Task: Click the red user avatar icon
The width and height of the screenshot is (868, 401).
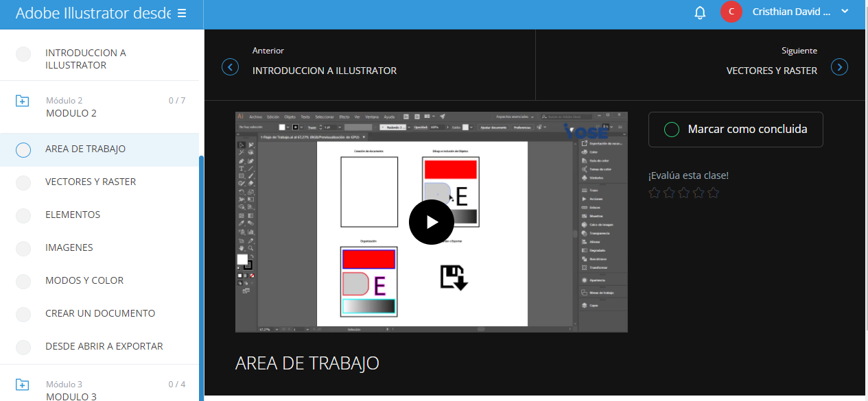Action: (731, 12)
